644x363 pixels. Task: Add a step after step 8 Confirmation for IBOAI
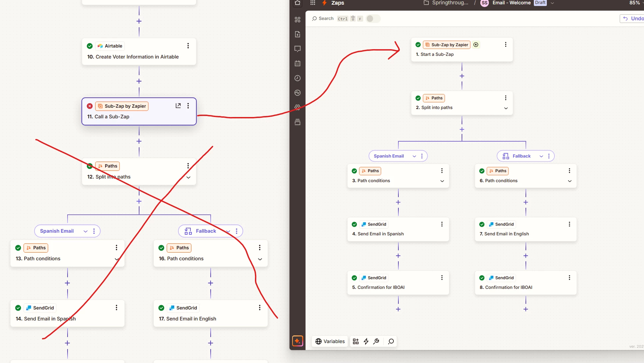(526, 309)
